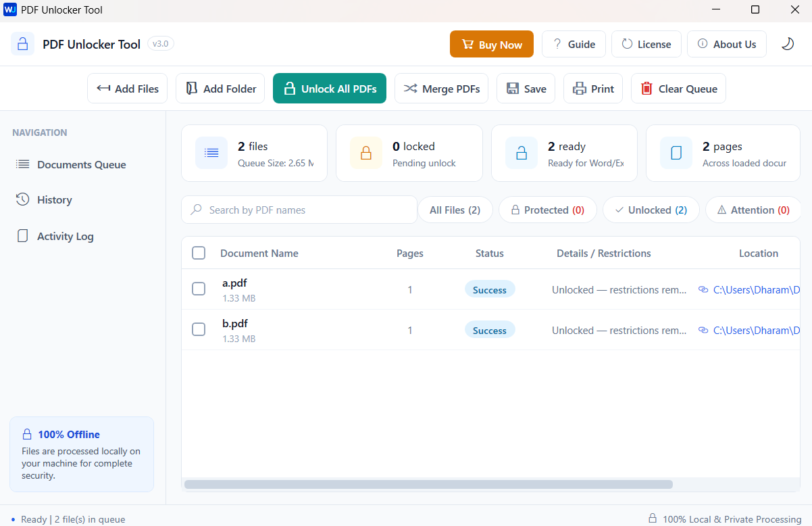The image size is (812, 526).
Task: Click the orange locked padlock card icon
Action: [366, 153]
